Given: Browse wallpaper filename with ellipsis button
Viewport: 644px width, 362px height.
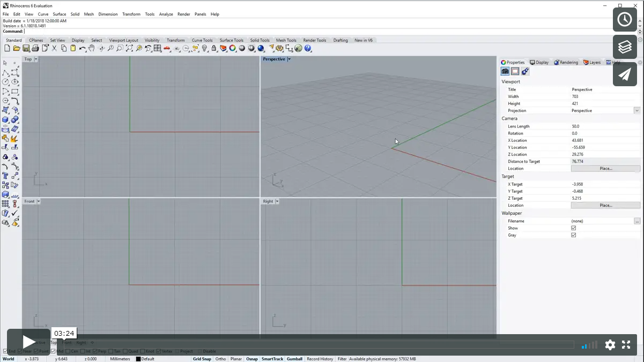Looking at the screenshot, I should point(637,221).
